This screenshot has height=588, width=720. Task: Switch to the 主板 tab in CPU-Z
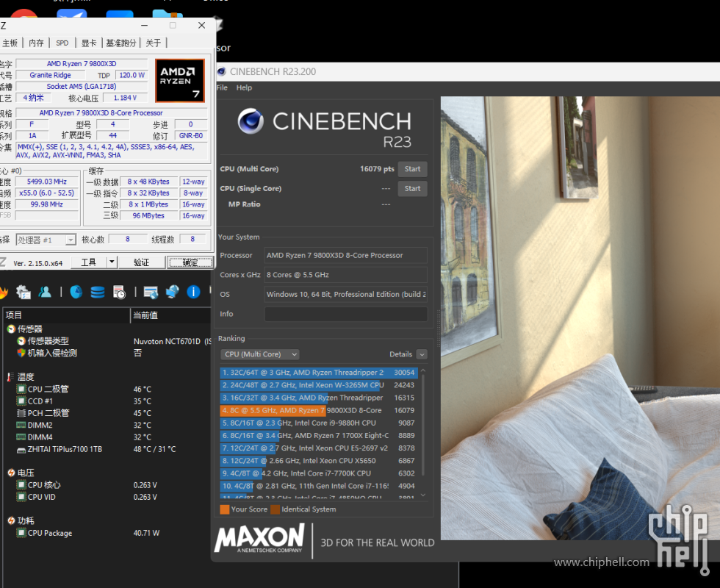(10, 43)
